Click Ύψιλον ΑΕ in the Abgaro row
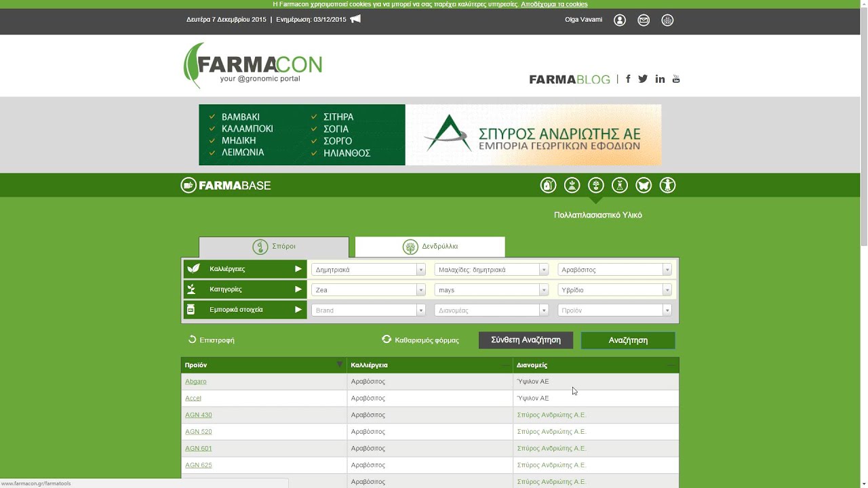Viewport: 868px width, 488px height. tap(533, 382)
